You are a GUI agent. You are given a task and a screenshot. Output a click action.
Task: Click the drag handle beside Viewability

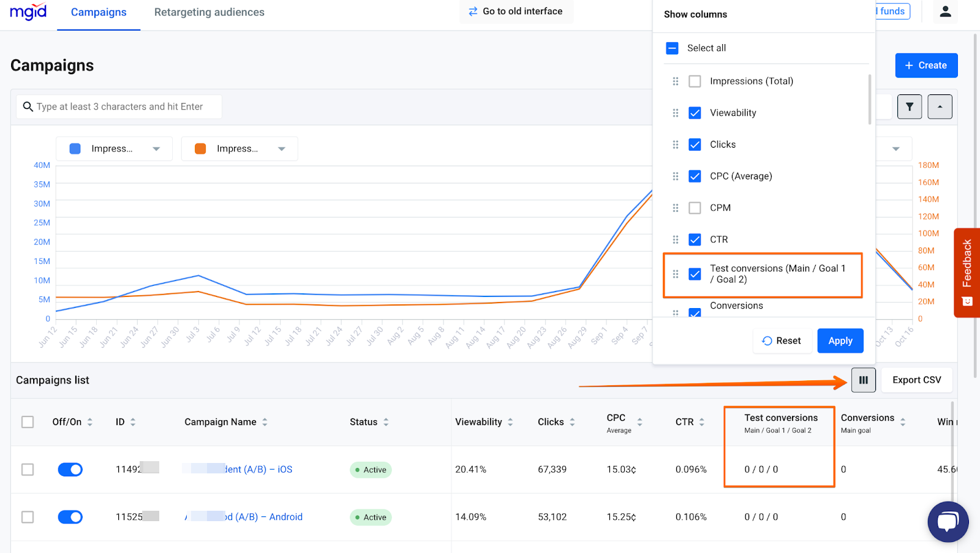pos(676,113)
